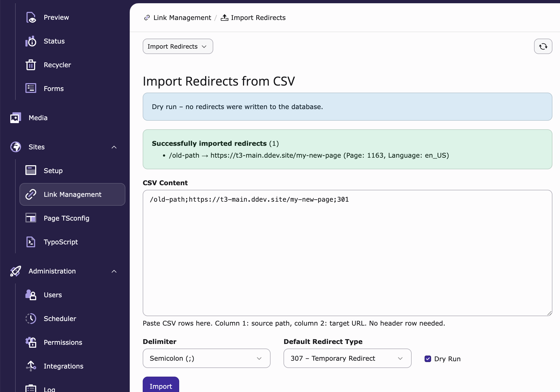560x392 pixels.
Task: Open the Recycler trash icon
Action: pyautogui.click(x=31, y=65)
